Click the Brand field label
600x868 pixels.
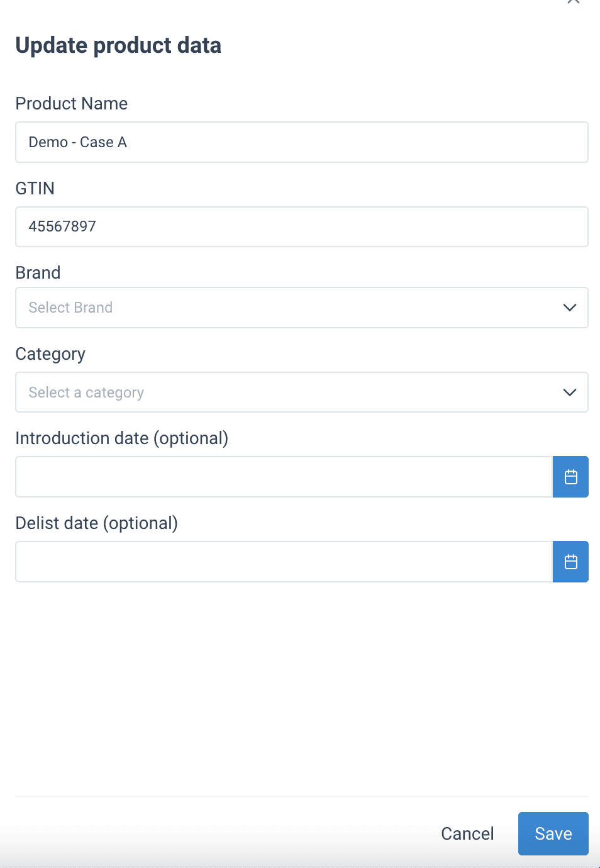pos(38,273)
